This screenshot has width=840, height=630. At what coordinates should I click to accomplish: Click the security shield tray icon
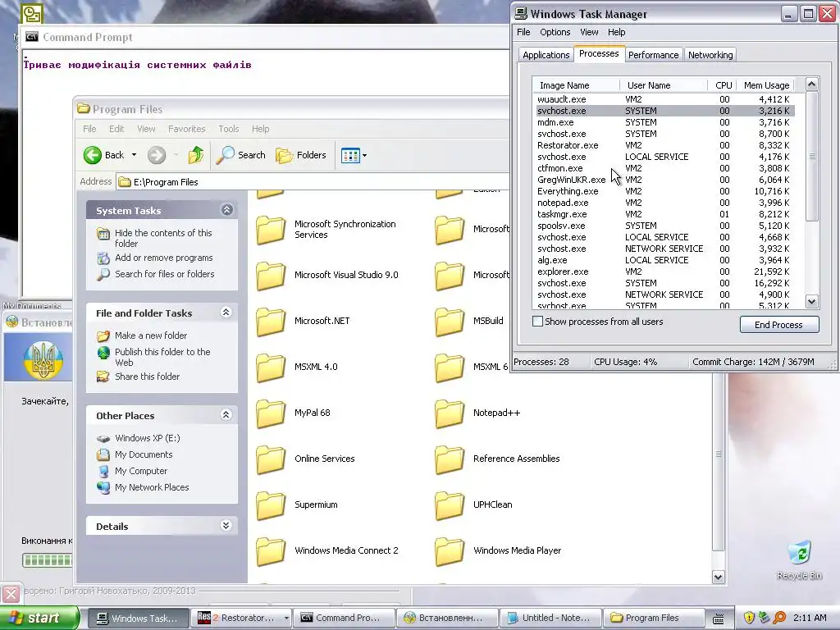[x=749, y=618]
